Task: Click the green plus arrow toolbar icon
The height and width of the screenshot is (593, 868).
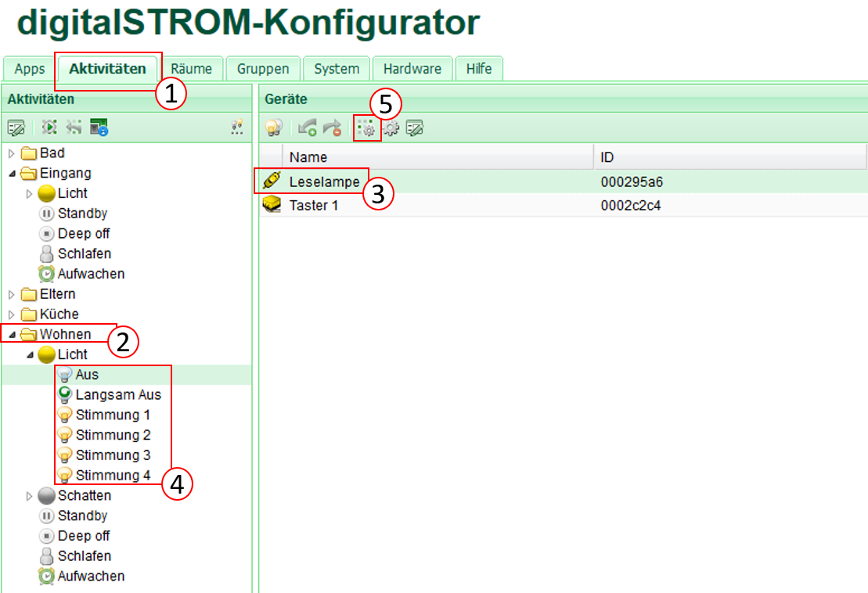Action: pos(307,128)
